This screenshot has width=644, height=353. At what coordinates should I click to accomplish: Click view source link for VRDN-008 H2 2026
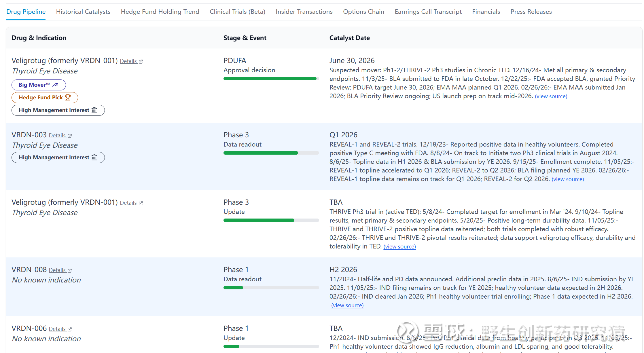tap(347, 305)
